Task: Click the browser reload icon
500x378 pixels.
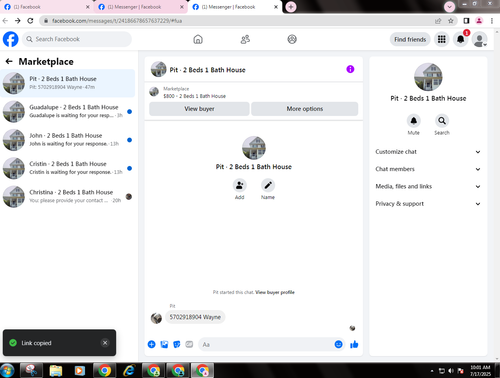Action: (30, 21)
